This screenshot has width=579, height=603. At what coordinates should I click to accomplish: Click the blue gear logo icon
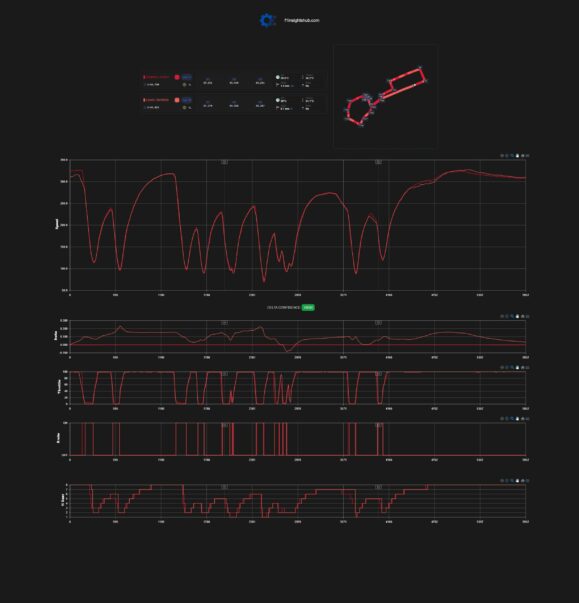(268, 20)
